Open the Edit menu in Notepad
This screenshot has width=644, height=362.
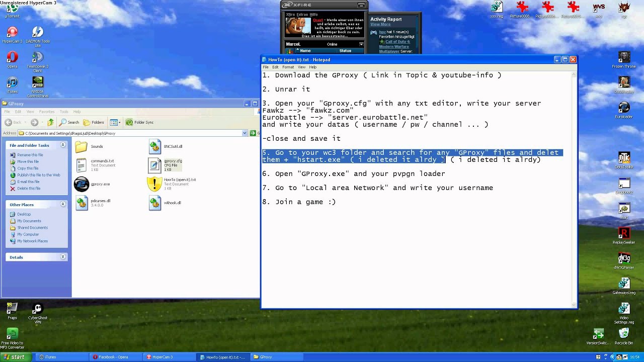tap(275, 67)
